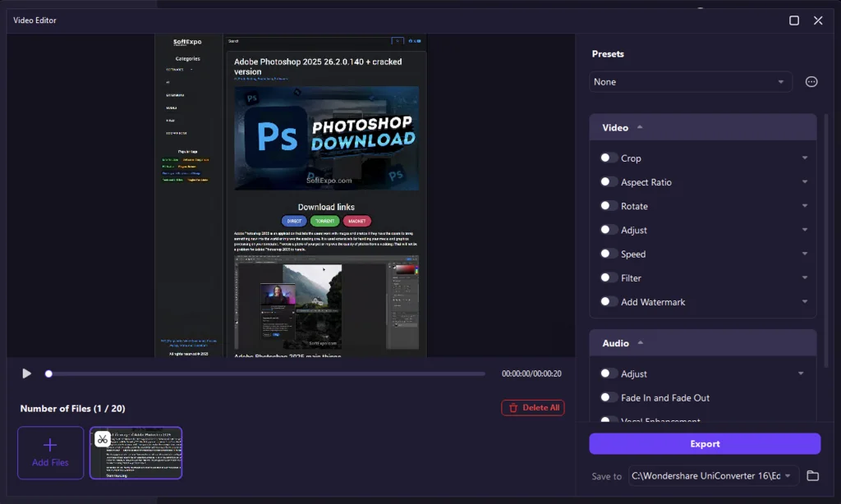The width and height of the screenshot is (841, 504).
Task: Expand the Speed settings arrow
Action: click(x=804, y=254)
